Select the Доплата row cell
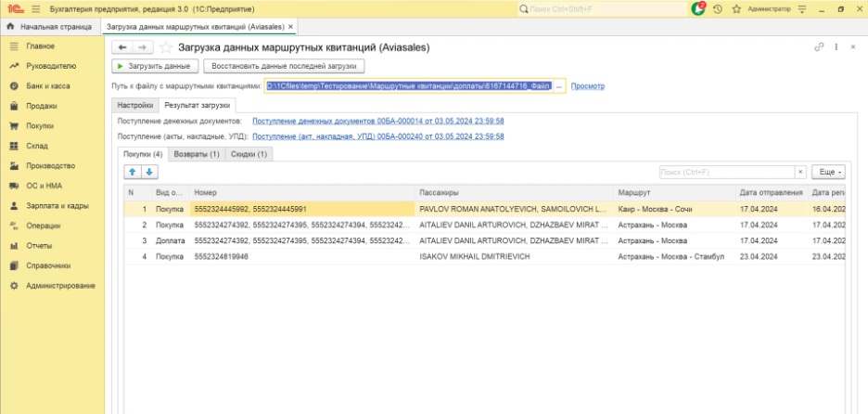This screenshot has height=414, width=868. pos(171,241)
